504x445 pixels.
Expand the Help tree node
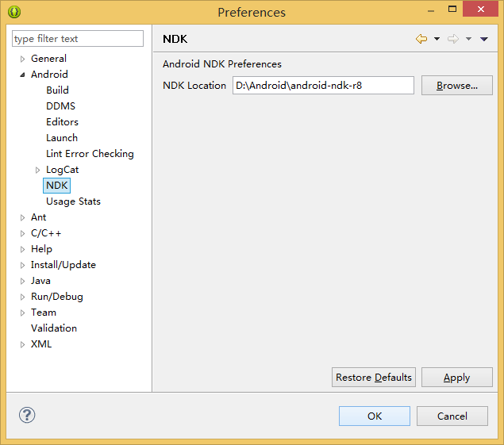point(22,249)
